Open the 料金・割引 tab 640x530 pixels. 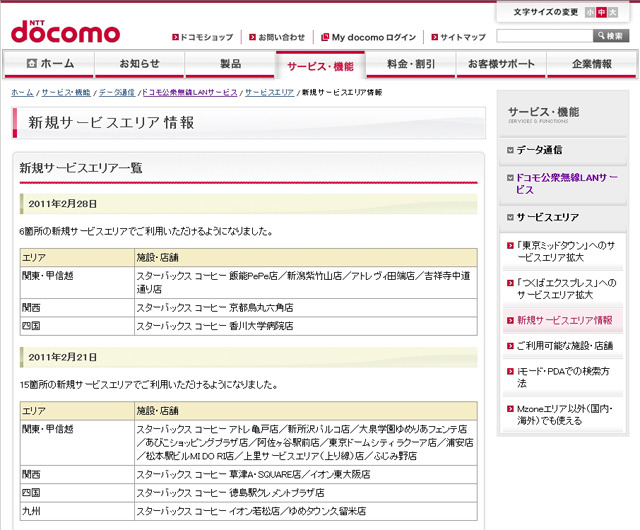[411, 64]
